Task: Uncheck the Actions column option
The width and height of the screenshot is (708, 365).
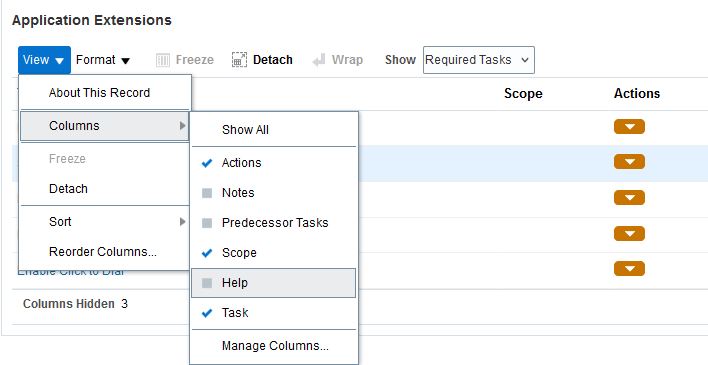Action: [274, 163]
